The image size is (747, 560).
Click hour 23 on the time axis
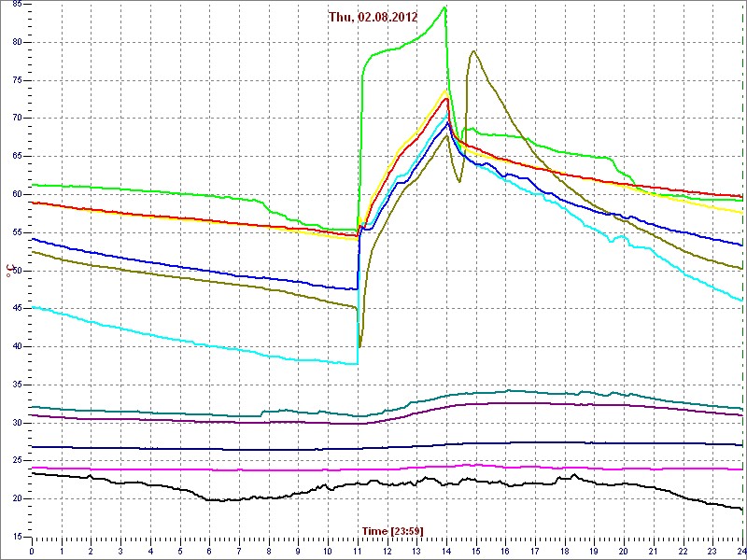(x=712, y=551)
